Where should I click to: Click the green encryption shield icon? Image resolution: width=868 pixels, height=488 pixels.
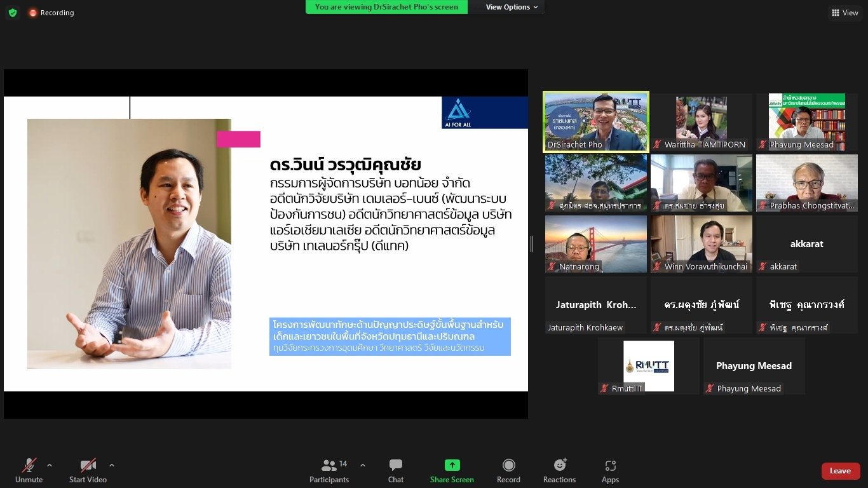pyautogui.click(x=13, y=13)
